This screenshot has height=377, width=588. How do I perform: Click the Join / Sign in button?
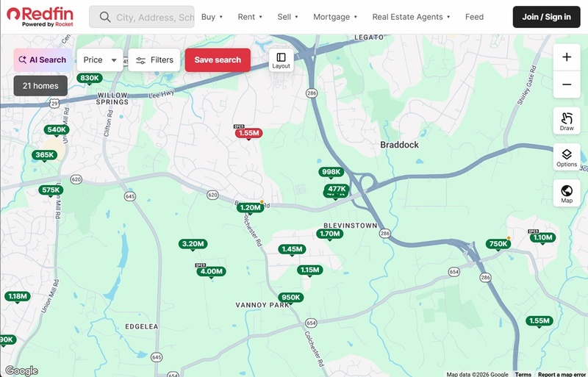(546, 17)
